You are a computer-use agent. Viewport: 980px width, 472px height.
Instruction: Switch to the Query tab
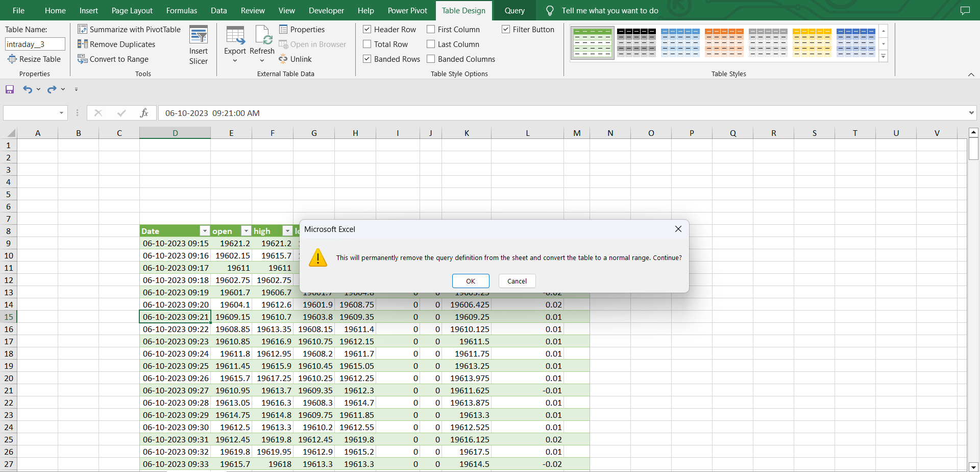[x=514, y=10]
